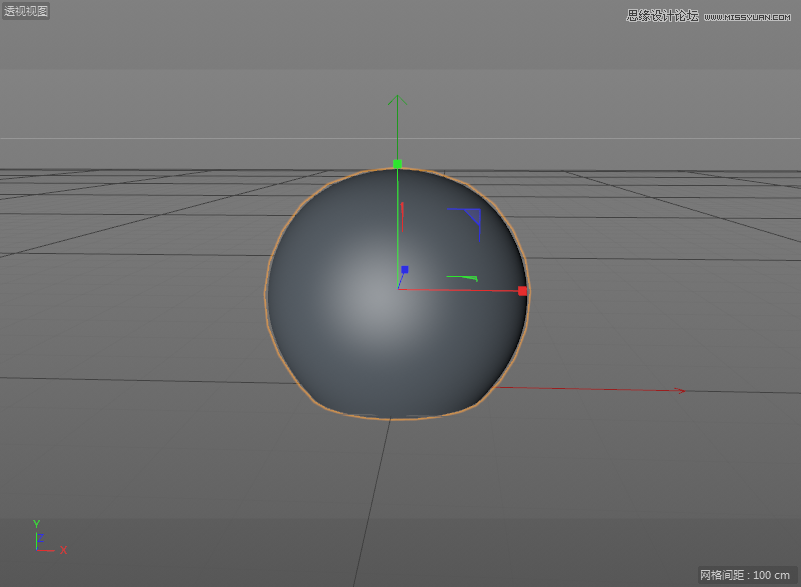Viewport: 801px width, 587px height.
Task: Click the Y-axis arrow tip above sphere
Action: [397, 98]
